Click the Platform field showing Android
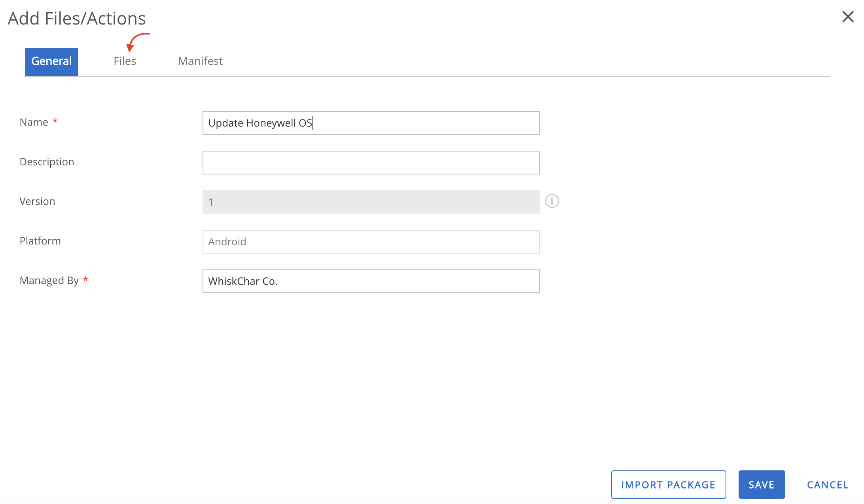 (371, 241)
